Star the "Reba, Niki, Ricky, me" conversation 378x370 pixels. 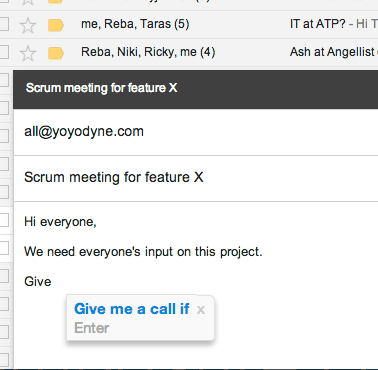28,53
